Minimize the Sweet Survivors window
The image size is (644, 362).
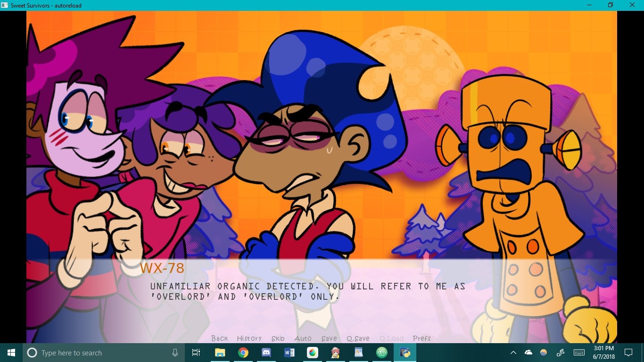589,5
